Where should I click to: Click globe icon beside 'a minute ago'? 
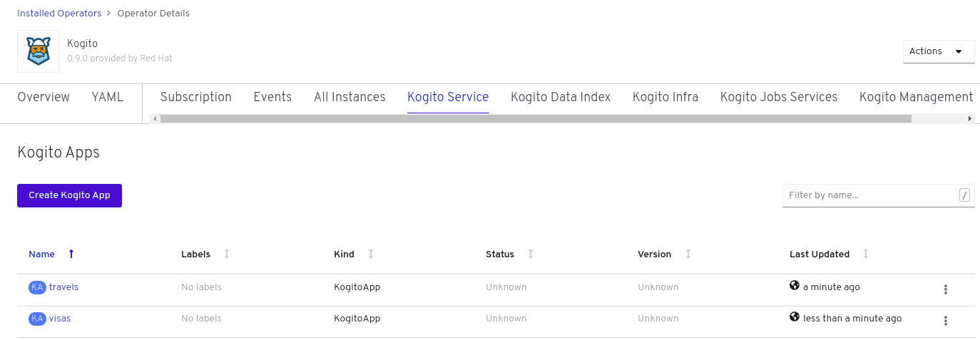coord(795,286)
